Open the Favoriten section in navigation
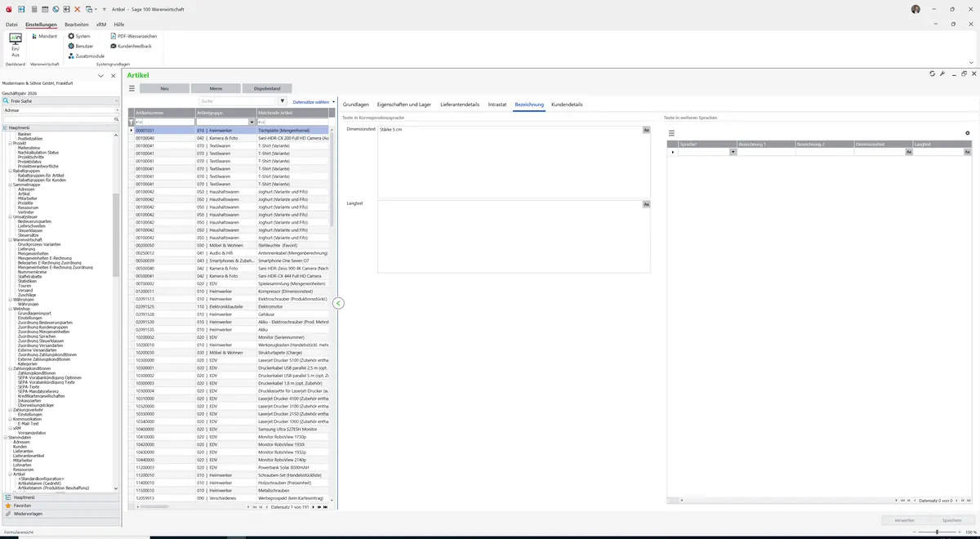980x539 pixels. (x=59, y=506)
